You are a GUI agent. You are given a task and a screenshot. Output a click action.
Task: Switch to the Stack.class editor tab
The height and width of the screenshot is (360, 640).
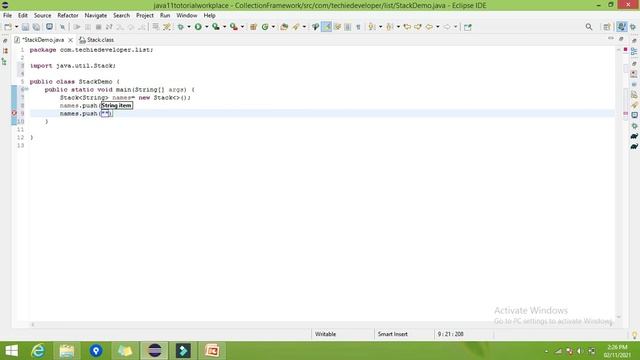pos(96,40)
